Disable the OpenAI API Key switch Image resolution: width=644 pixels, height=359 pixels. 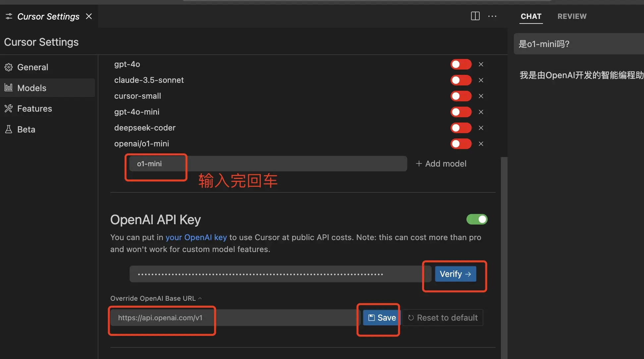477,219
